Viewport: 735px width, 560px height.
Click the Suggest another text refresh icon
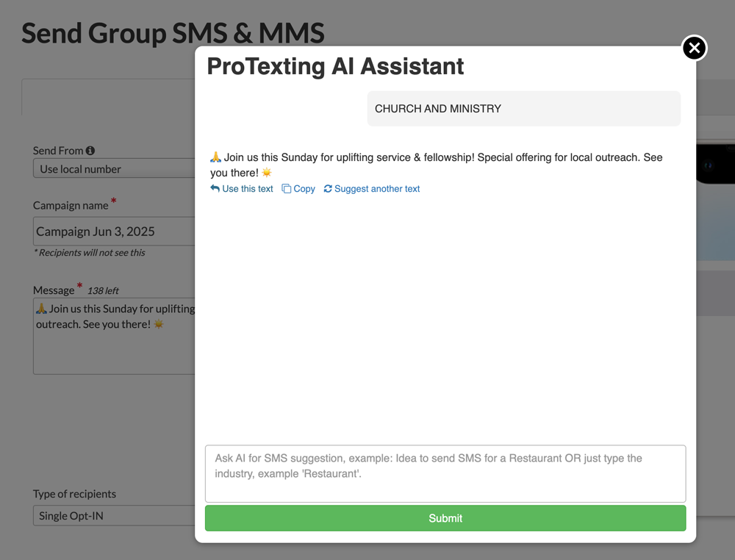328,188
